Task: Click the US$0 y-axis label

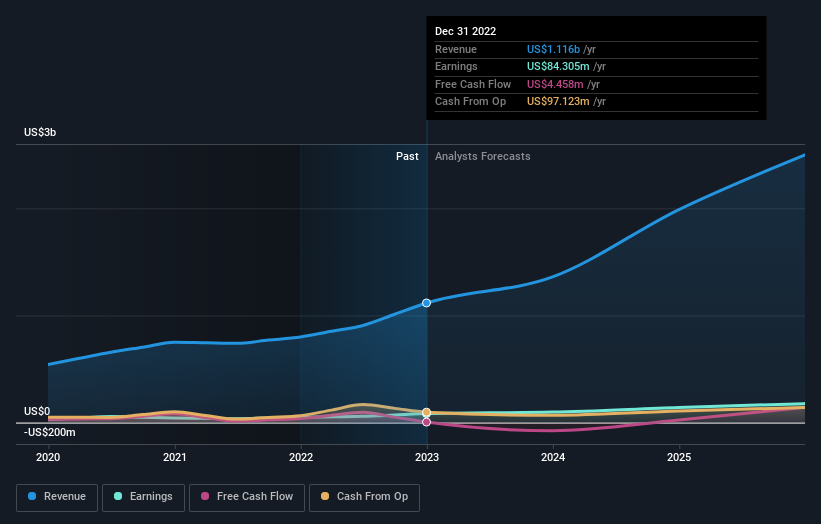Action: 37,411
